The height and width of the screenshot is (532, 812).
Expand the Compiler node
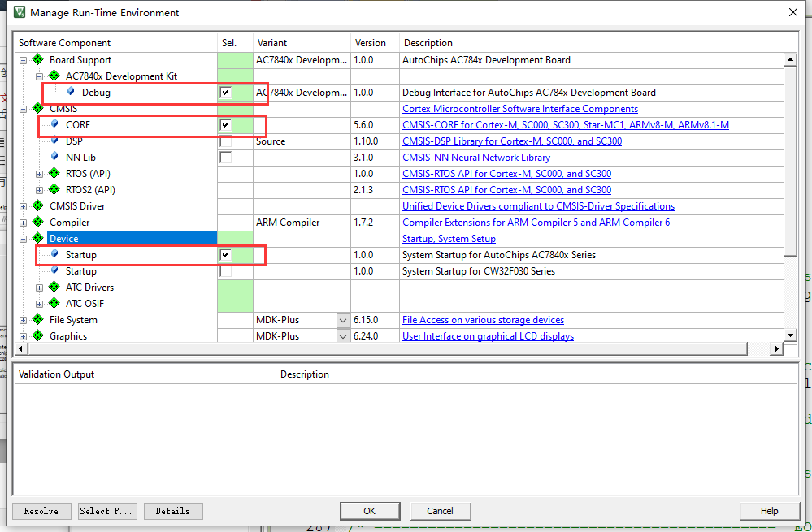(x=23, y=223)
